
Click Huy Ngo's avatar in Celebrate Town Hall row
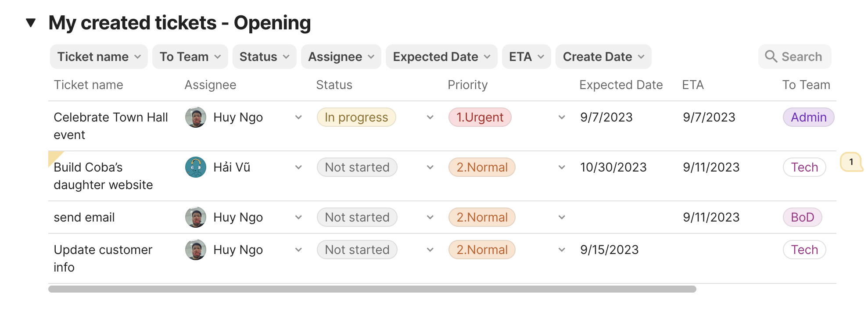pyautogui.click(x=196, y=118)
